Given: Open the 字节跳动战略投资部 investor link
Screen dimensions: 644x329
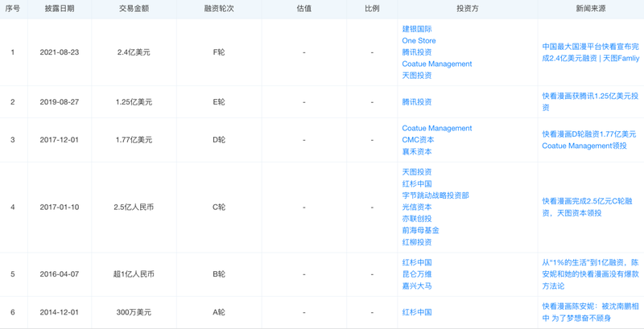Looking at the screenshot, I should point(436,195).
